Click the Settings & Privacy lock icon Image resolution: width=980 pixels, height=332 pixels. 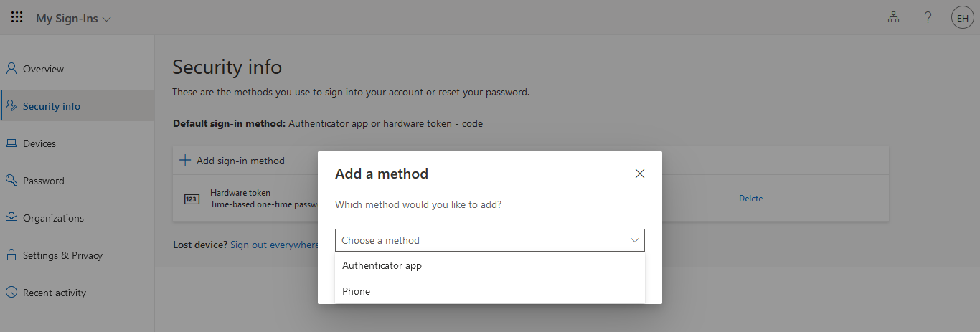11,255
